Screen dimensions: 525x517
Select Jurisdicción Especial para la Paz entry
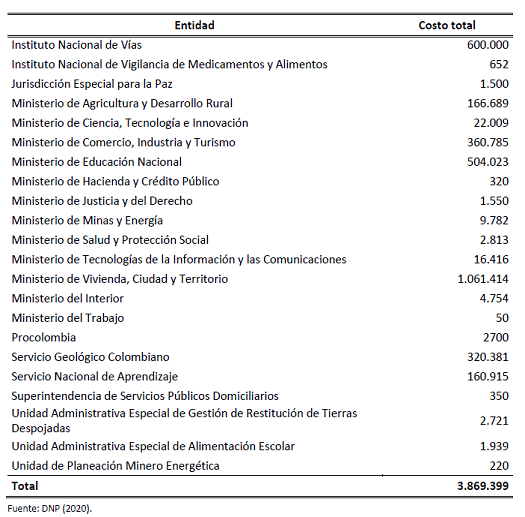coord(92,84)
